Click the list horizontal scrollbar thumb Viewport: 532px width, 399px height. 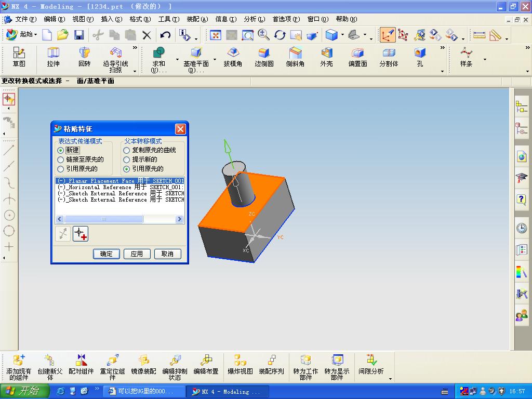(104, 219)
